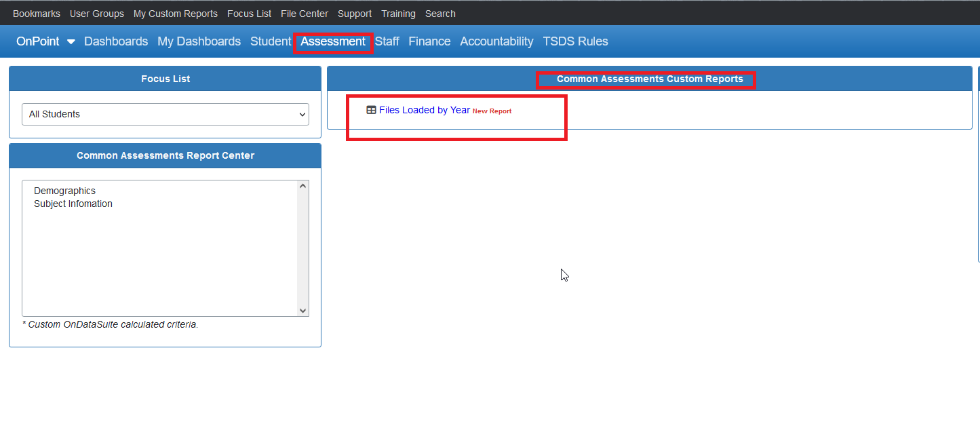Open TSDS Rules

pos(575,41)
